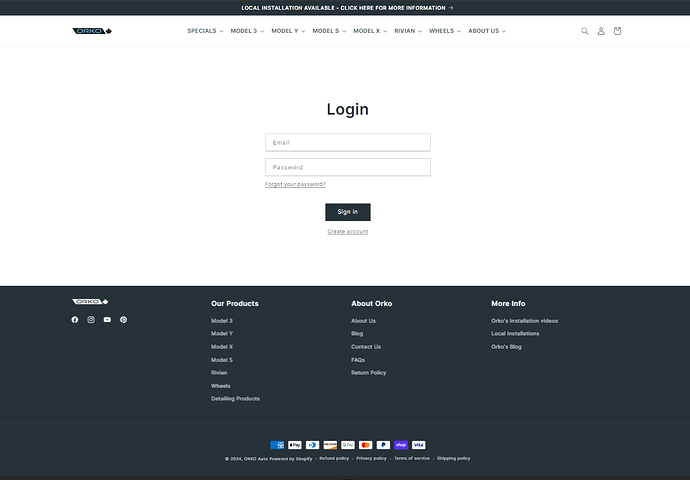
Task: Click the Diners Club payment icon
Action: pos(312,445)
